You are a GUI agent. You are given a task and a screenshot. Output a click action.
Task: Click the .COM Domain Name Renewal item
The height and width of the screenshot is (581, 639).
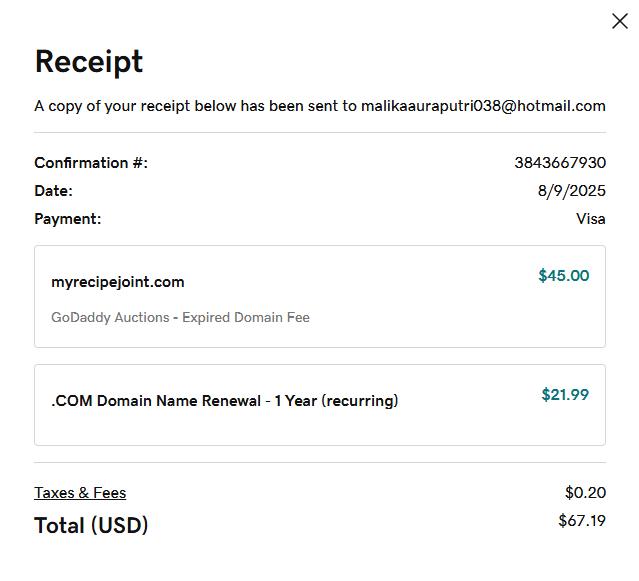click(x=155, y=401)
